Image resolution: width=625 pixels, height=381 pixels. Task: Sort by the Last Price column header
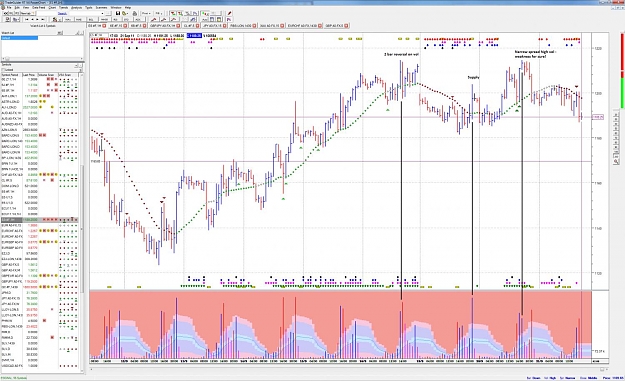(x=29, y=75)
